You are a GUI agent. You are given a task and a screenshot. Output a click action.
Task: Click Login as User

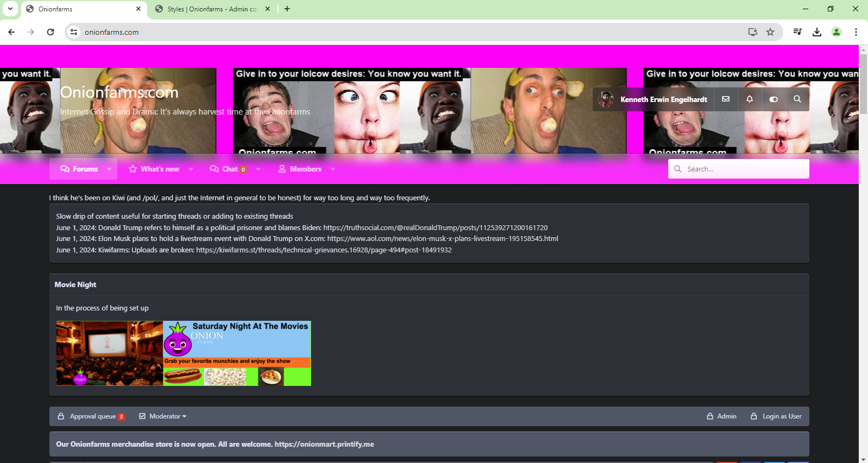pos(776,416)
